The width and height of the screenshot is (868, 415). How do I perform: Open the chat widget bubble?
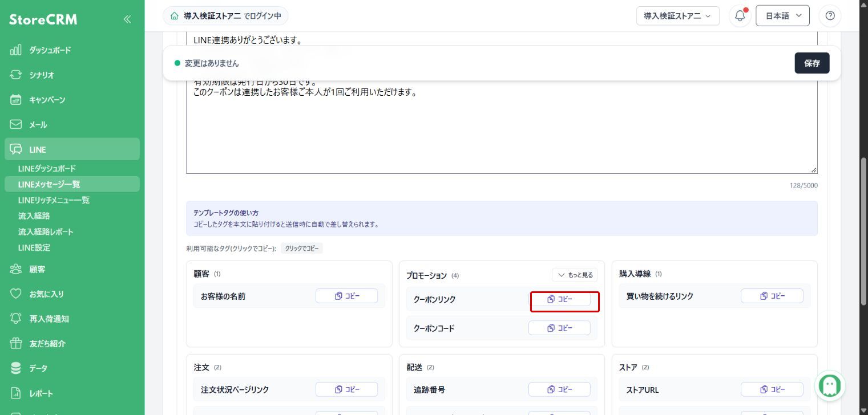click(x=830, y=385)
